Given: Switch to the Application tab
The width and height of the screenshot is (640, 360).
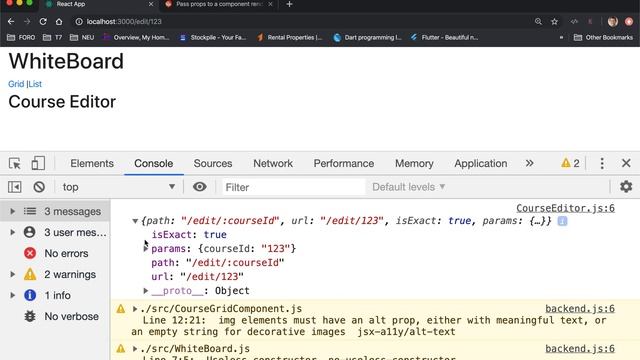Looking at the screenshot, I should coord(480,163).
